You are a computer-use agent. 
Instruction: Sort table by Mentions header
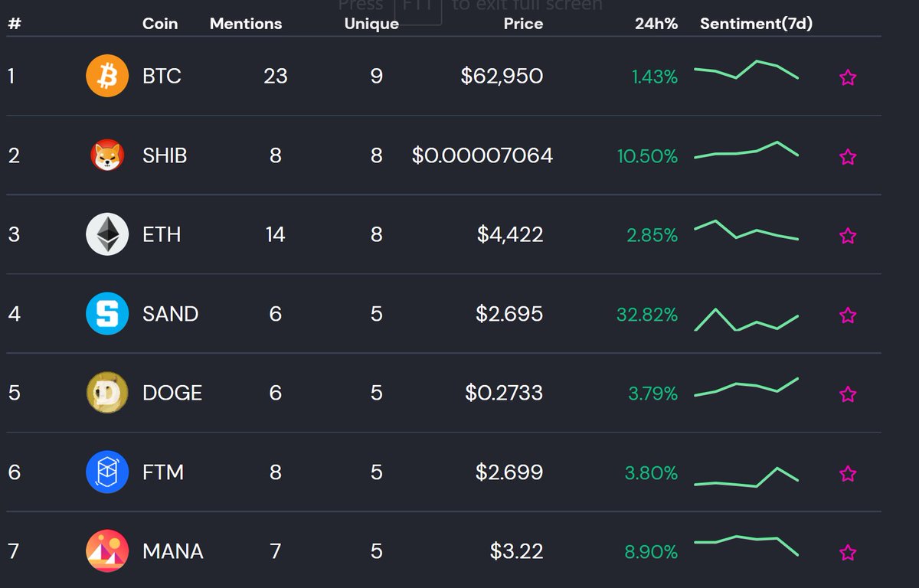pos(246,24)
